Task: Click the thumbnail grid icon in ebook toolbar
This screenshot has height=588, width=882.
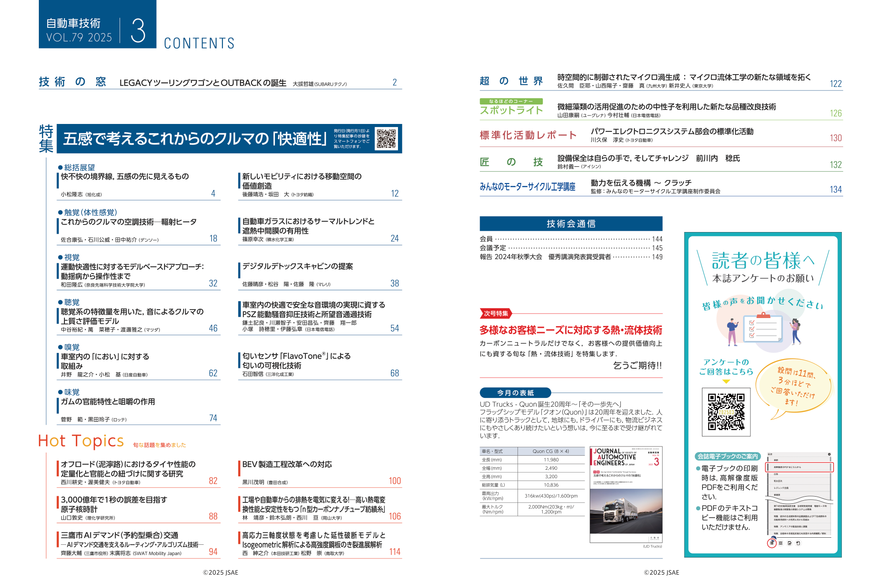Action: point(781,543)
